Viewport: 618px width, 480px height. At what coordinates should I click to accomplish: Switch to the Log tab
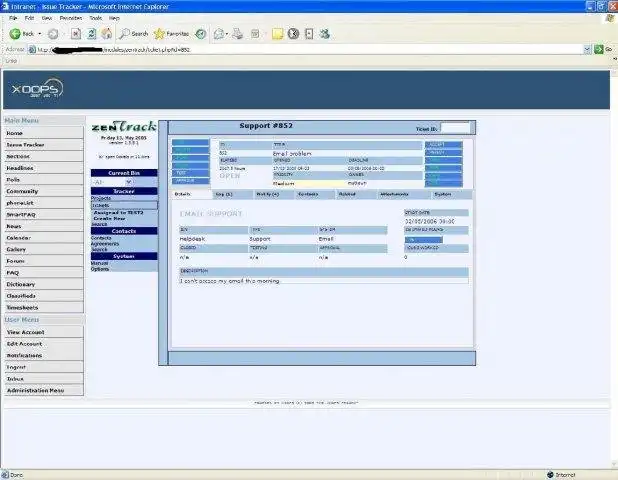coord(233,194)
